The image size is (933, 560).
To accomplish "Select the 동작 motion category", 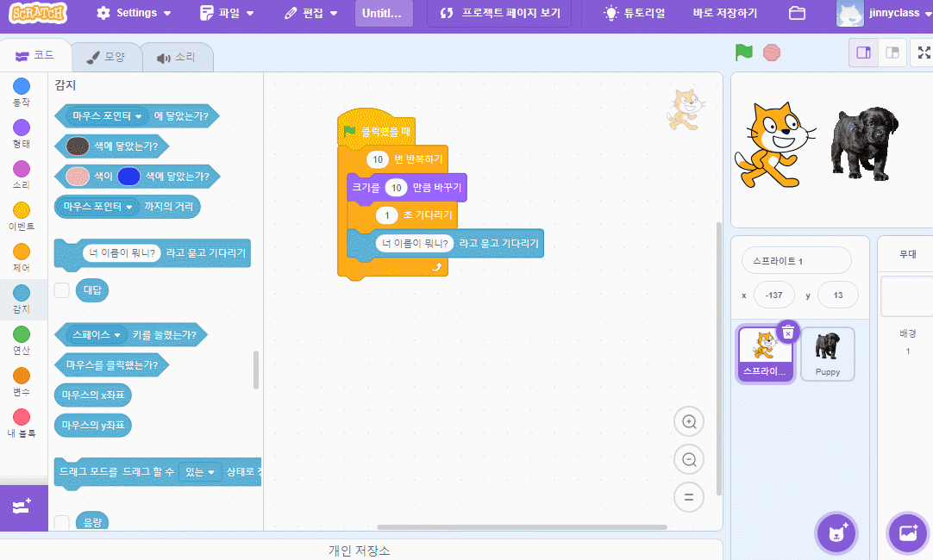I will point(22,92).
